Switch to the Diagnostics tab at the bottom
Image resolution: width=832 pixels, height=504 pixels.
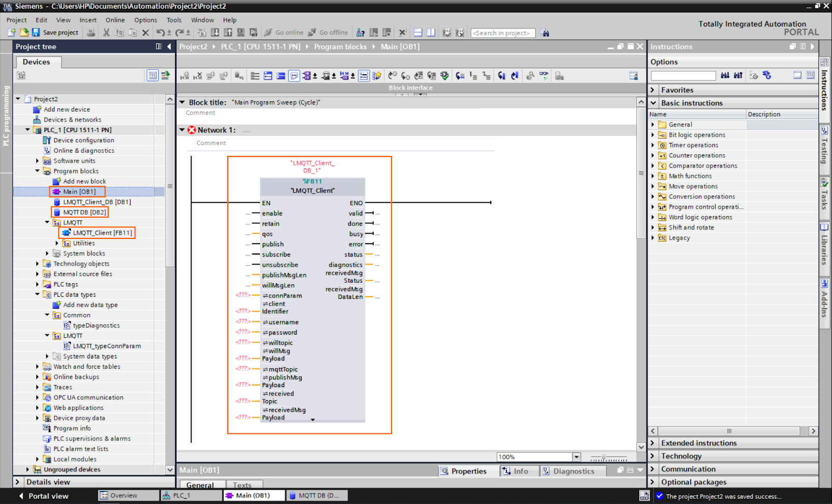coord(573,471)
